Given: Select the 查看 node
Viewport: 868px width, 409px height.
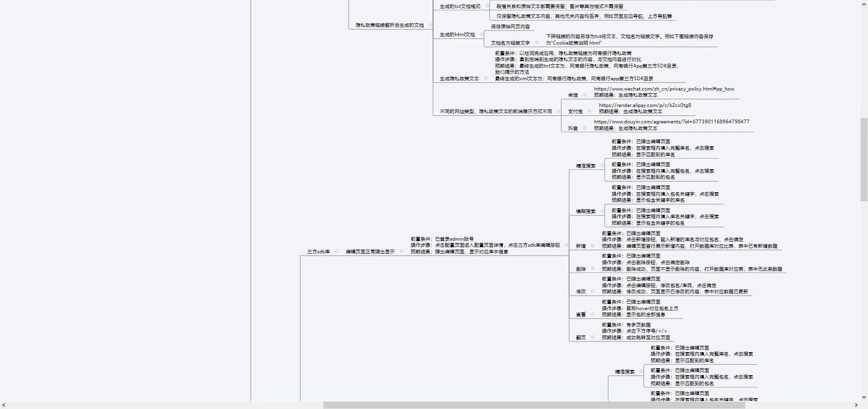Looking at the screenshot, I should point(581,315).
